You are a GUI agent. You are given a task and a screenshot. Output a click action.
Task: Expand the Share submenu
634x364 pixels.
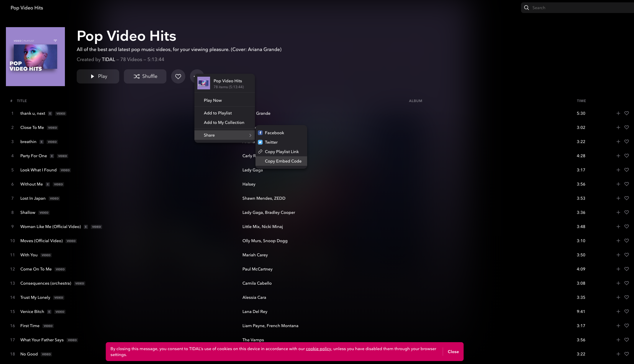coord(225,135)
